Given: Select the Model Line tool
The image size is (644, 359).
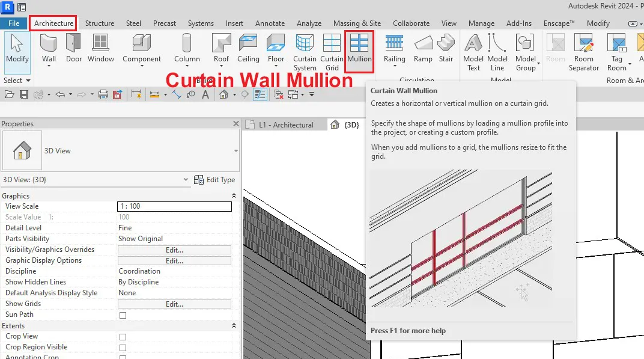Looking at the screenshot, I should coord(497,52).
